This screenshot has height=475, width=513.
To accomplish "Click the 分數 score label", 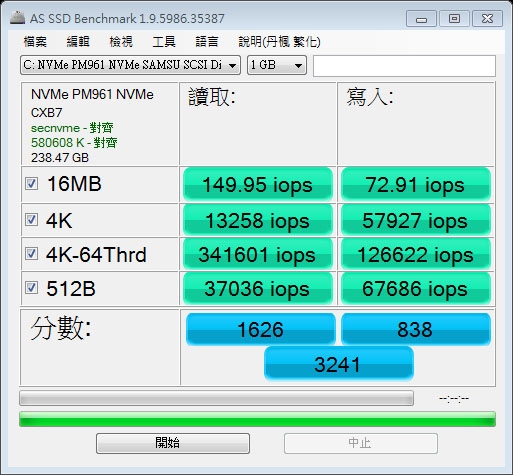I will 61,328.
